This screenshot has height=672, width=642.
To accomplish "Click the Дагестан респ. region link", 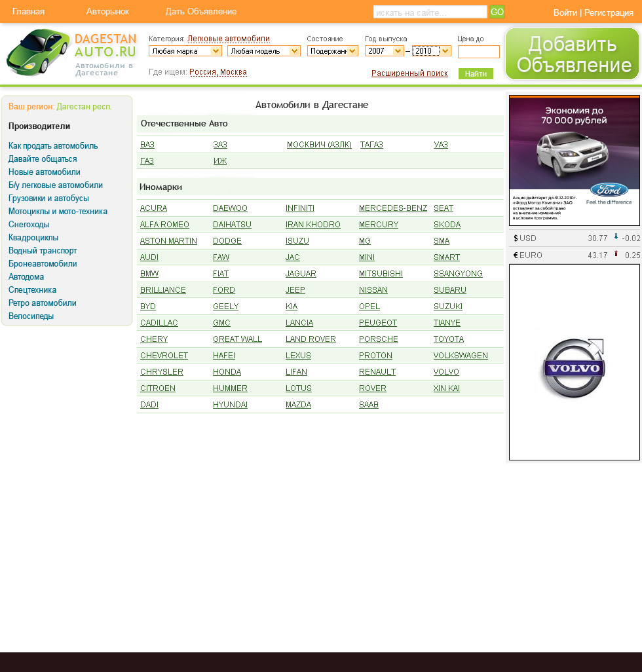I will pos(84,106).
